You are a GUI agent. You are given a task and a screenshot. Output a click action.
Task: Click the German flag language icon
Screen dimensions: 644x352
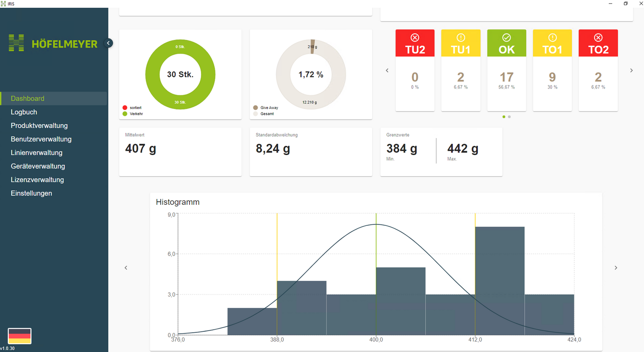20,336
